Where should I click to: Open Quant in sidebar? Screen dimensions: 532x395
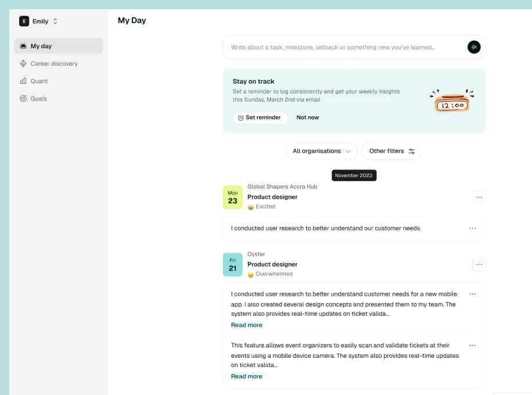pyautogui.click(x=58, y=81)
